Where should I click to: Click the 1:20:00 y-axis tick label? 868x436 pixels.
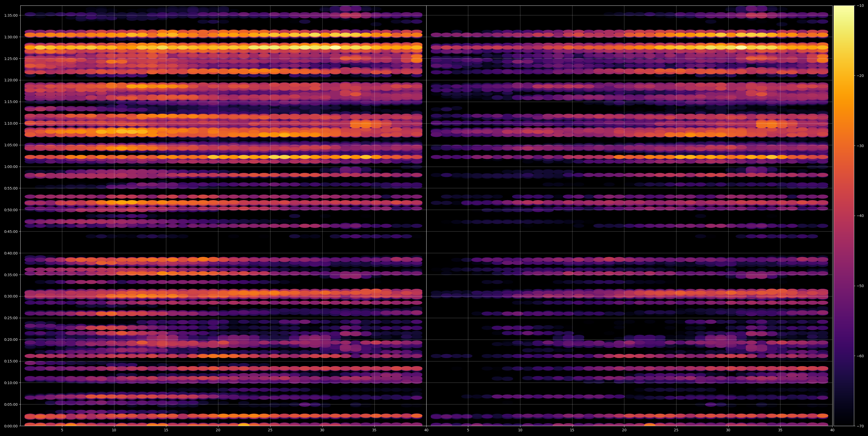pos(11,80)
